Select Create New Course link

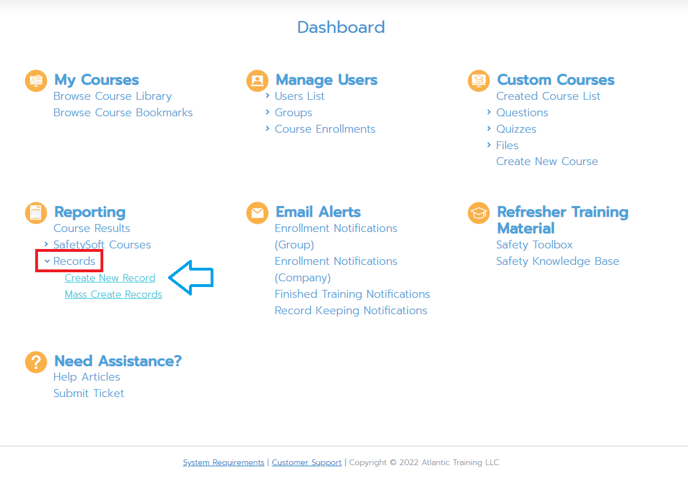pyautogui.click(x=547, y=162)
